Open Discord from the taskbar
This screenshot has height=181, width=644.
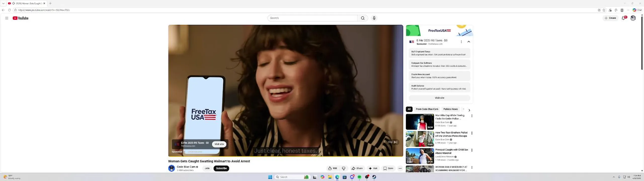pyautogui.click(x=352, y=177)
